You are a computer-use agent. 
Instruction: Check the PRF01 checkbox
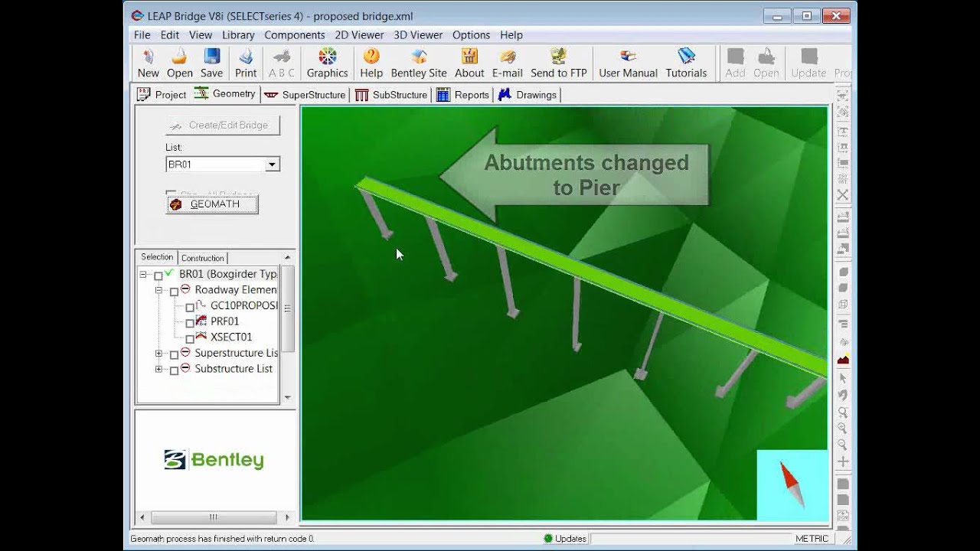tap(190, 323)
